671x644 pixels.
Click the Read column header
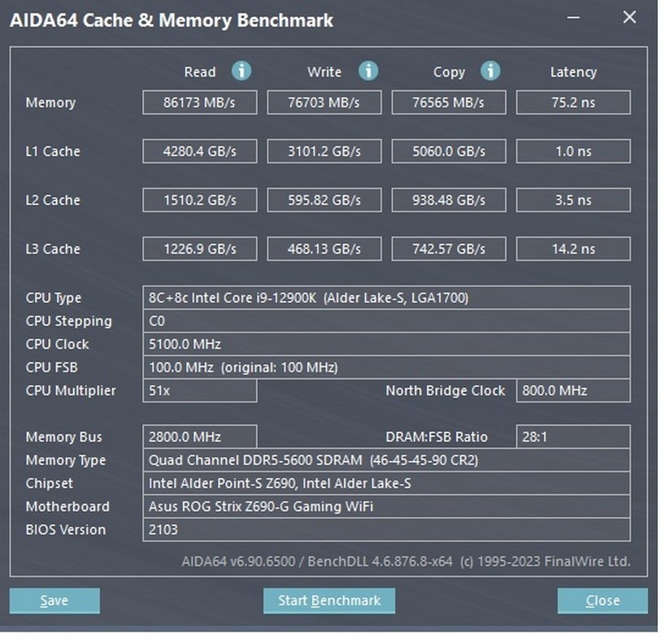click(200, 72)
